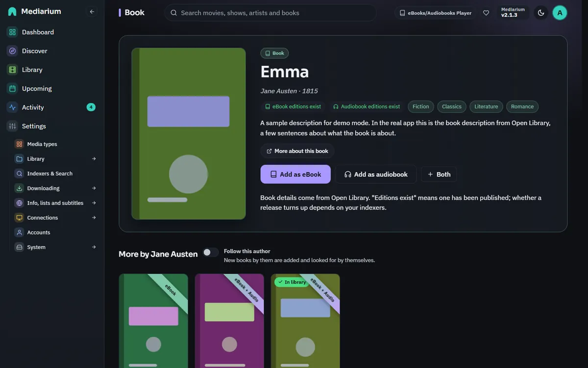Select the Literature genre tag
The image size is (588, 368).
pos(486,106)
